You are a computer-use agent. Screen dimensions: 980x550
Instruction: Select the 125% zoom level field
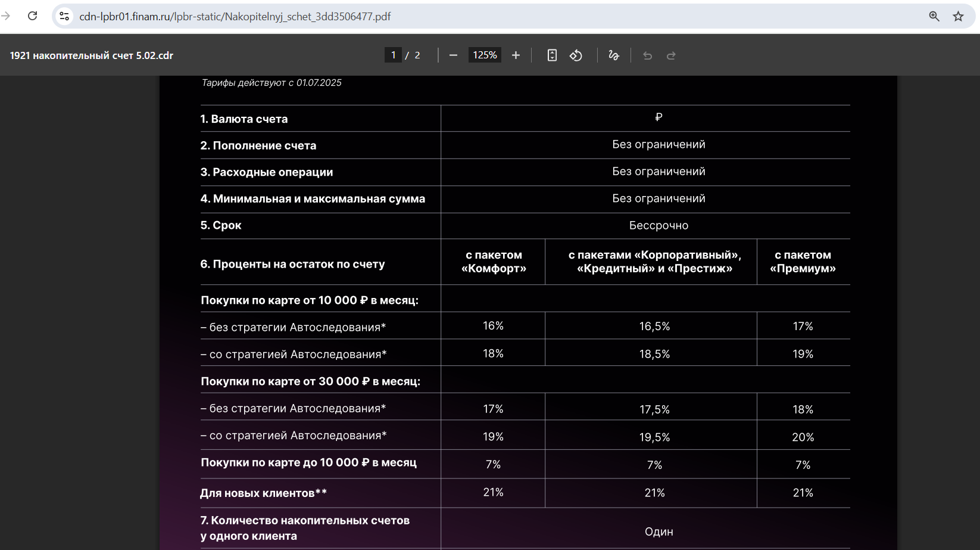tap(485, 55)
